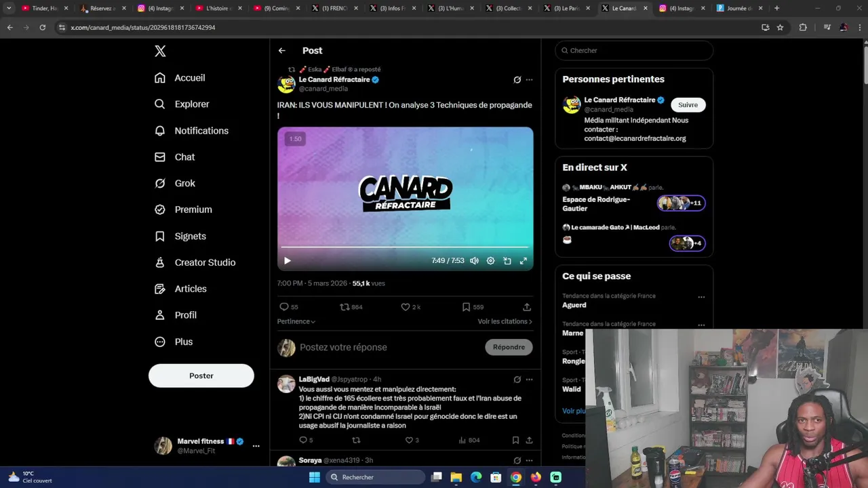
Task: Like LaBigVad's reply
Action: click(412, 441)
